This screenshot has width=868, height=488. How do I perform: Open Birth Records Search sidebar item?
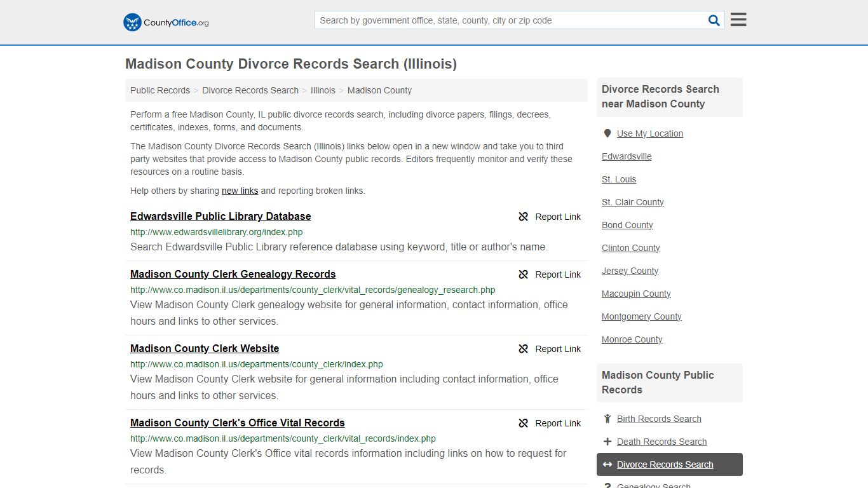point(659,419)
